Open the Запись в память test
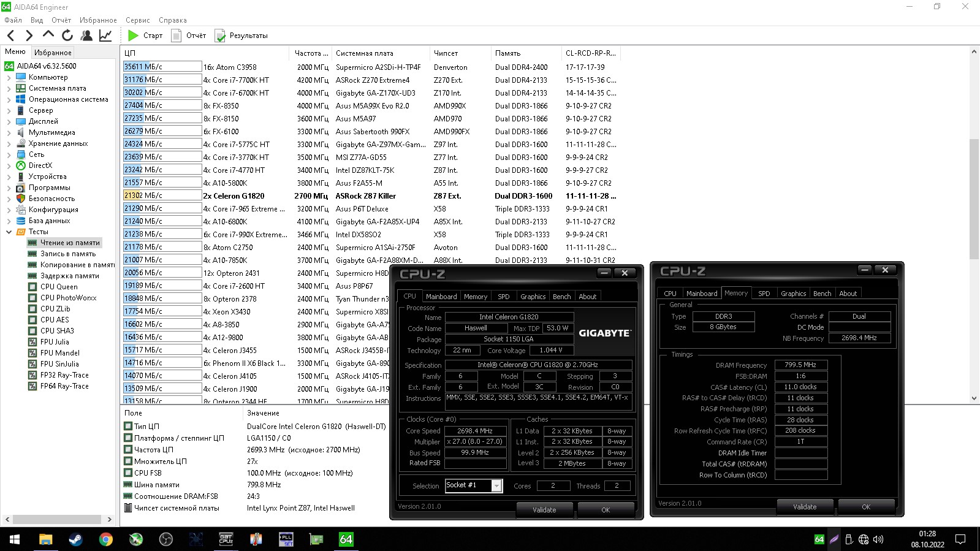The height and width of the screenshot is (551, 980). point(67,254)
